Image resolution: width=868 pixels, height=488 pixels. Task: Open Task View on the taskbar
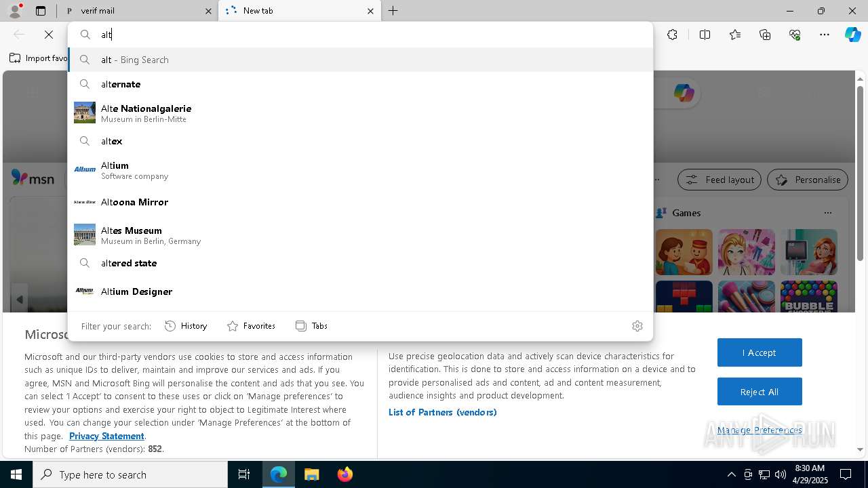pyautogui.click(x=244, y=474)
